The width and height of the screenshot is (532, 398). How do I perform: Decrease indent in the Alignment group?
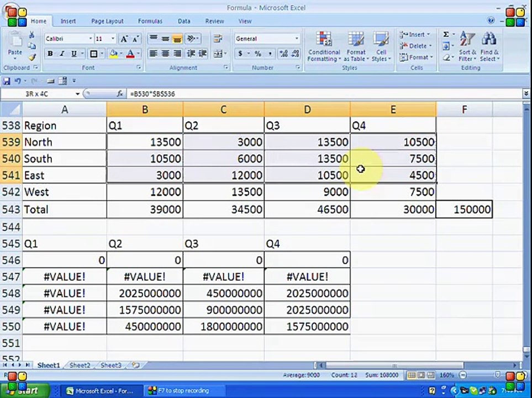(x=191, y=53)
